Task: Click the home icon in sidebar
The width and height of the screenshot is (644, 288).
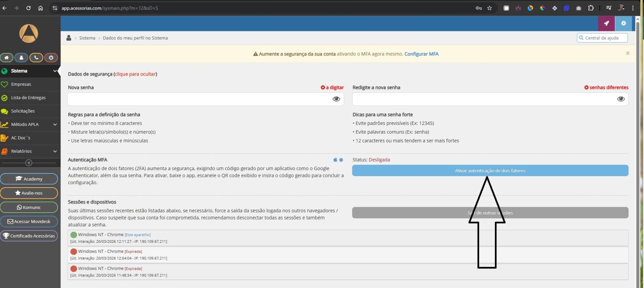Action: click(7, 57)
